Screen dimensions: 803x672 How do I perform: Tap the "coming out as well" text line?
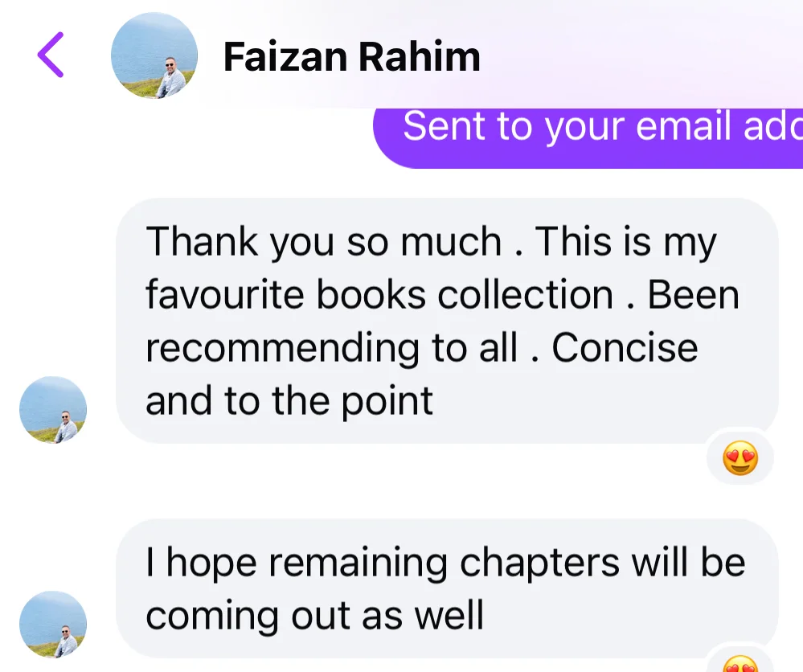coord(314,616)
